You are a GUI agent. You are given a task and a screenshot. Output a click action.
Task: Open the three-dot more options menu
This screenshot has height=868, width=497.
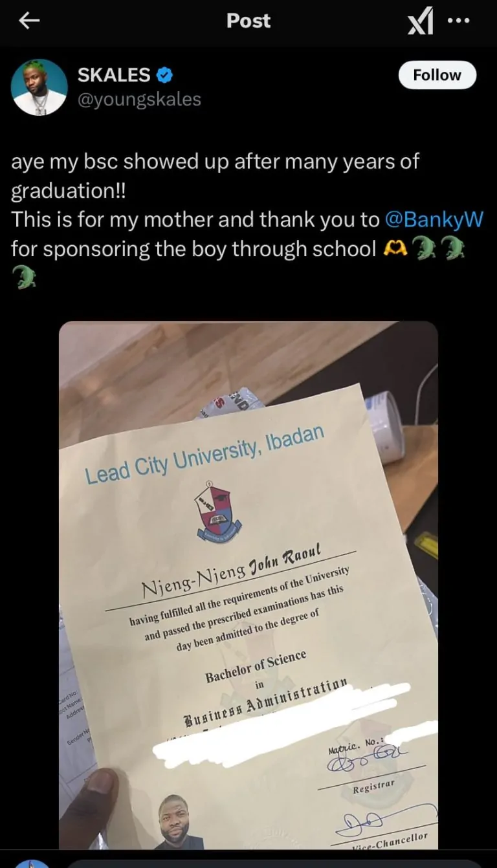458,21
